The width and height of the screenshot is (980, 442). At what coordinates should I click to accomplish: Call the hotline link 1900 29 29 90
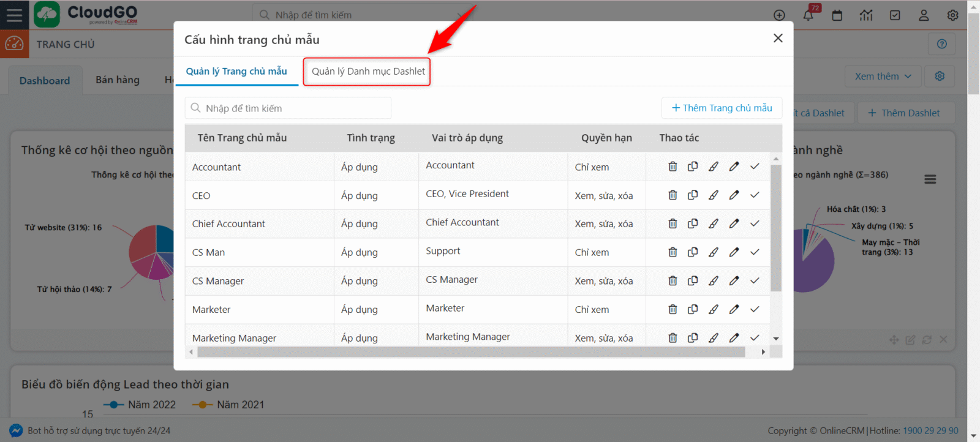click(x=930, y=431)
